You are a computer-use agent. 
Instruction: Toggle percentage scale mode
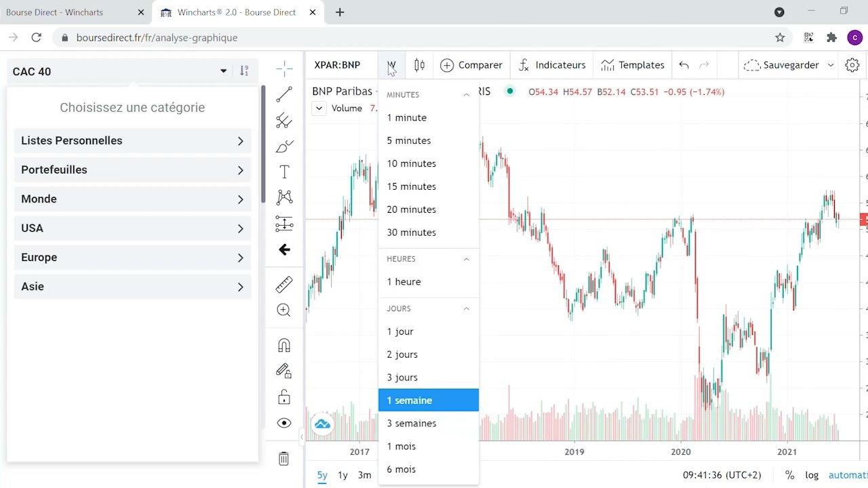click(789, 475)
